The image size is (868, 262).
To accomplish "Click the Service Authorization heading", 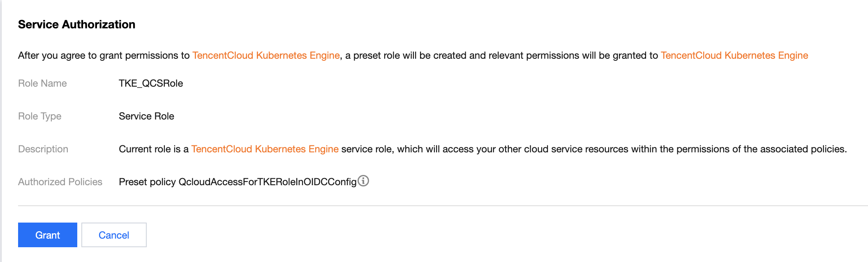I will (x=76, y=25).
